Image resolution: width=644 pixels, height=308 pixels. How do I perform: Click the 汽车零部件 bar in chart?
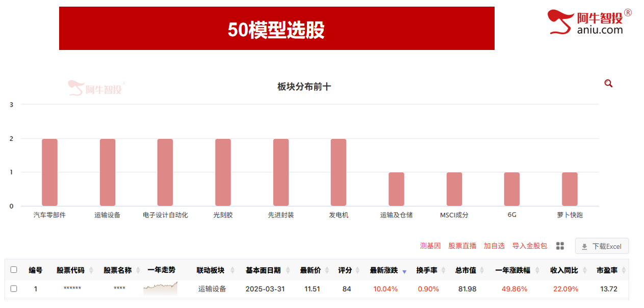pyautogui.click(x=49, y=172)
